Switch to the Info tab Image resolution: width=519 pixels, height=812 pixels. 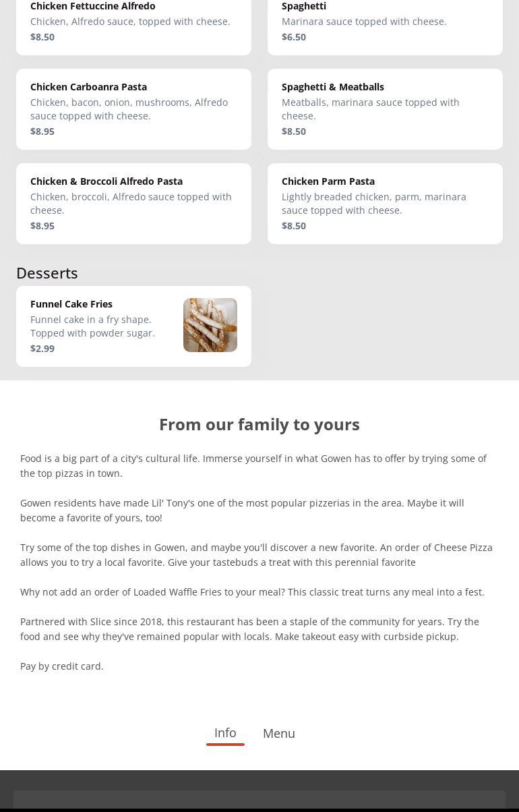225,732
